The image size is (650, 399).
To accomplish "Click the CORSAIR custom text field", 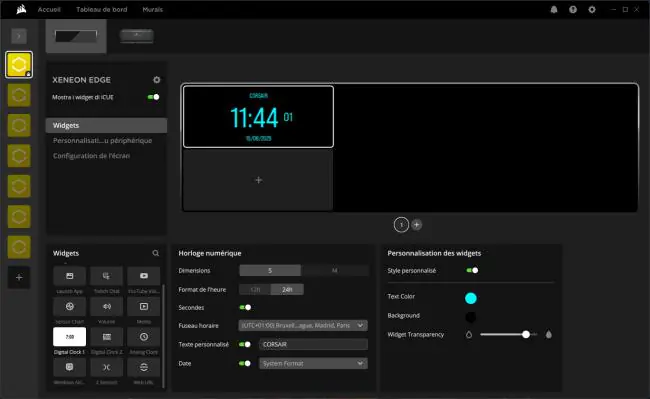I will pos(313,344).
